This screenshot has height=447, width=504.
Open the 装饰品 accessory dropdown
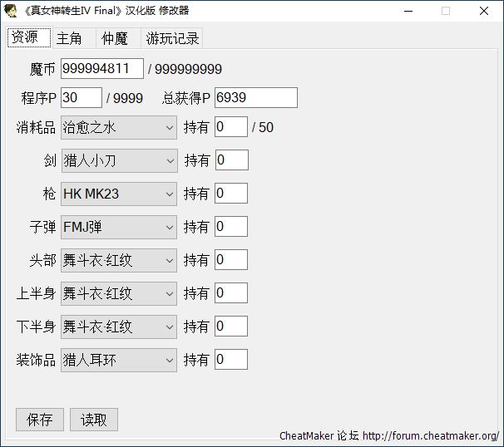pos(119,360)
